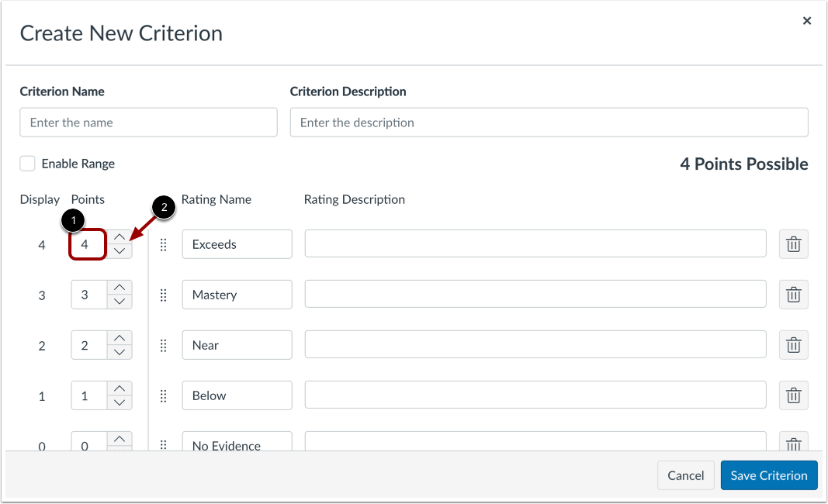Decrease points for the Mastery rating

point(119,302)
